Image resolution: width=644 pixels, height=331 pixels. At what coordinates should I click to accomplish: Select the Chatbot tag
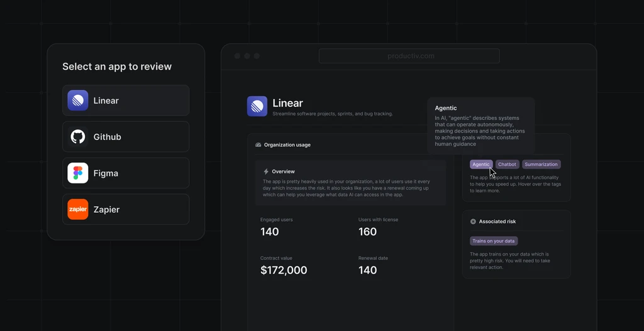pyautogui.click(x=507, y=165)
